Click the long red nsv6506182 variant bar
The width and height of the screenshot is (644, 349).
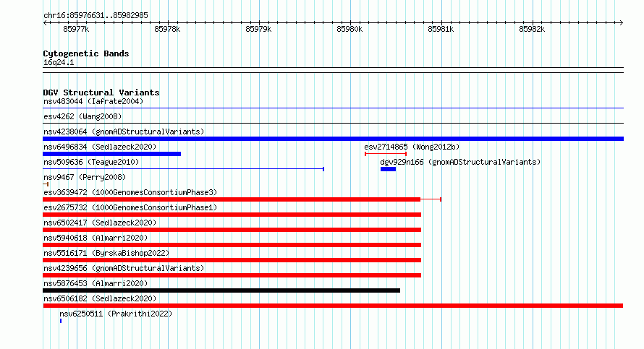pos(333,306)
